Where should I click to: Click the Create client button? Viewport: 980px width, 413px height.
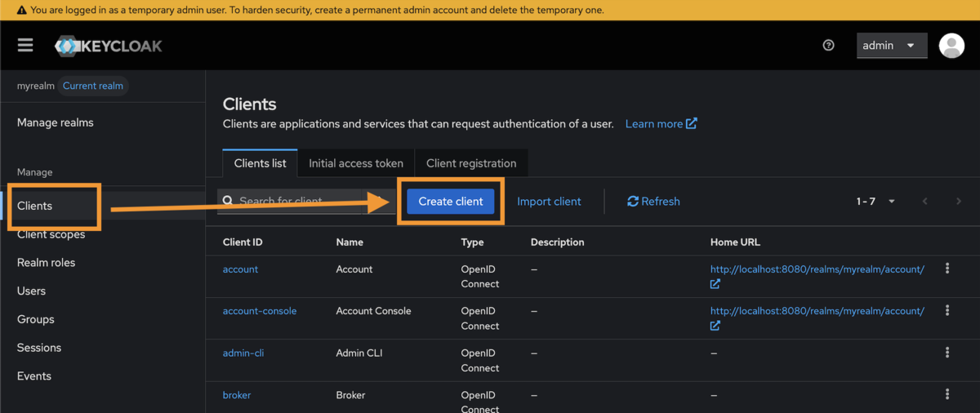[451, 202]
